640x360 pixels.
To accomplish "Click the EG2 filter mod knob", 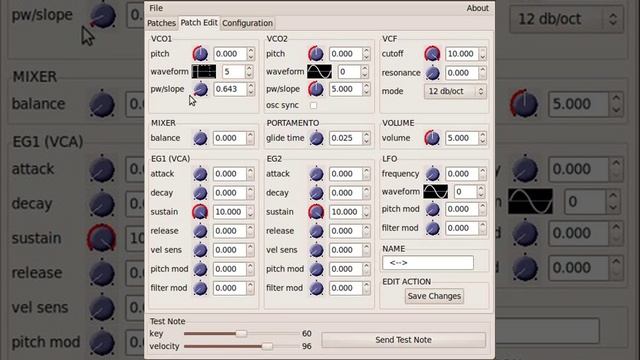I will [x=316, y=288].
